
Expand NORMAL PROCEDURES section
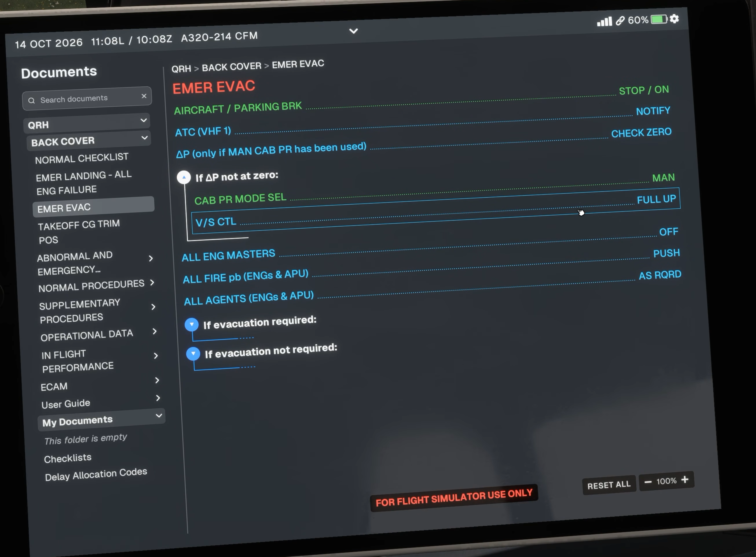click(152, 282)
